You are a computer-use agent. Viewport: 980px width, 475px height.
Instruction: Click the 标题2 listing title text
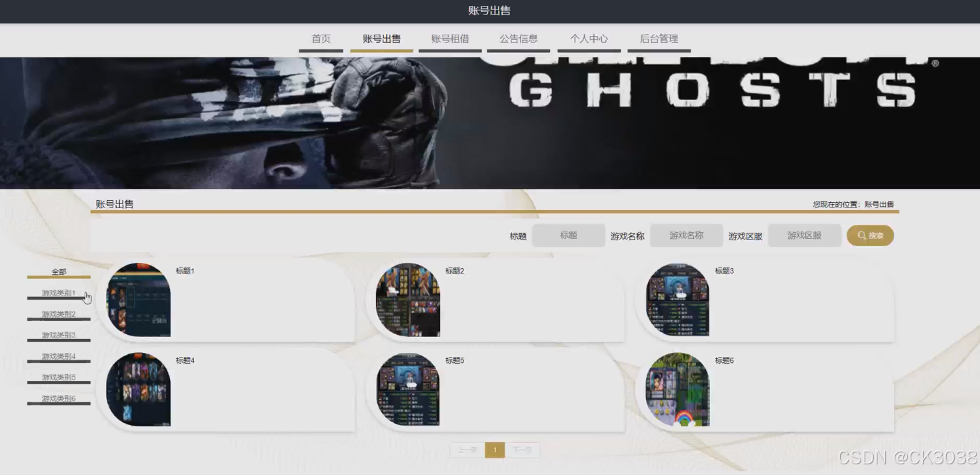pos(455,271)
